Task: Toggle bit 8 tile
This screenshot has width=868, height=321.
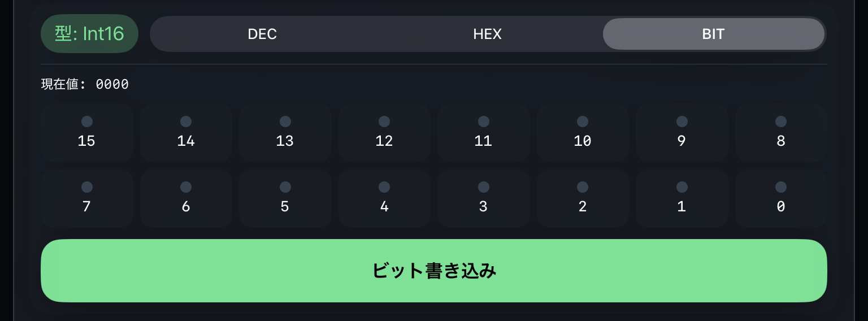Action: click(x=781, y=133)
